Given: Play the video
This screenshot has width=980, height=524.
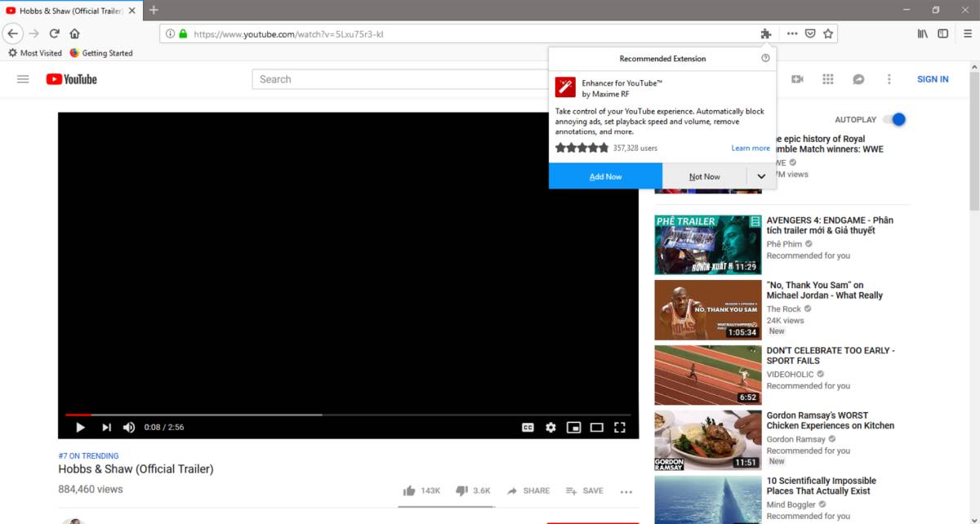Looking at the screenshot, I should pos(80,427).
